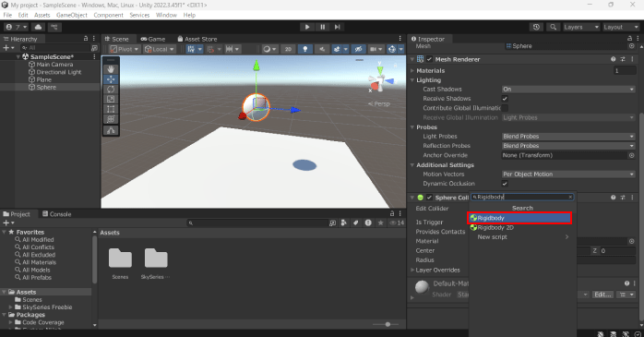
Task: Select the Rect tool in Scene
Action: coord(111,109)
